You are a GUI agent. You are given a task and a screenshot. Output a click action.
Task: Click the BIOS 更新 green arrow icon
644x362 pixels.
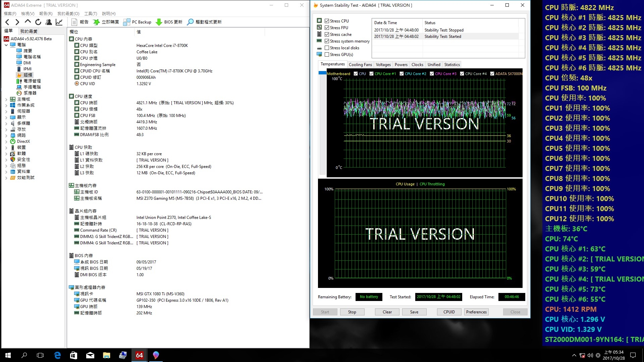pos(159,22)
